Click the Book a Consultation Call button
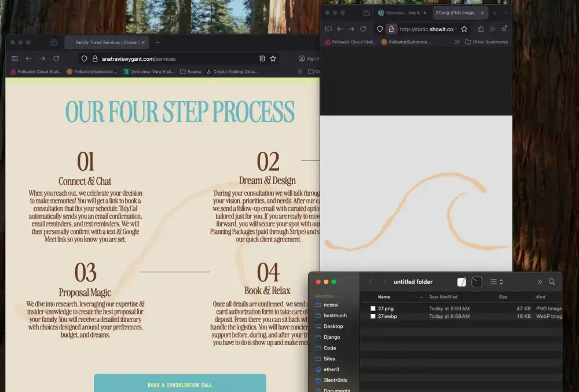The height and width of the screenshot is (392, 579). tap(179, 384)
